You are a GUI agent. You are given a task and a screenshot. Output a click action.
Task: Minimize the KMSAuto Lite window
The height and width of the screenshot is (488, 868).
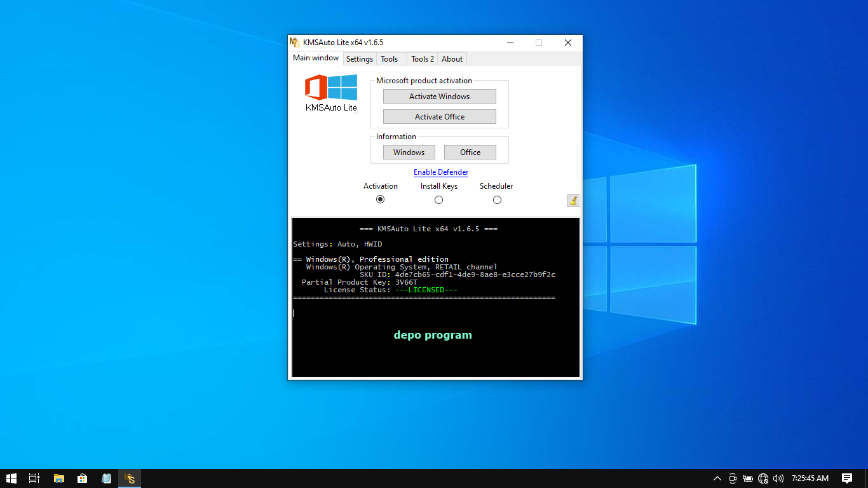click(x=510, y=43)
